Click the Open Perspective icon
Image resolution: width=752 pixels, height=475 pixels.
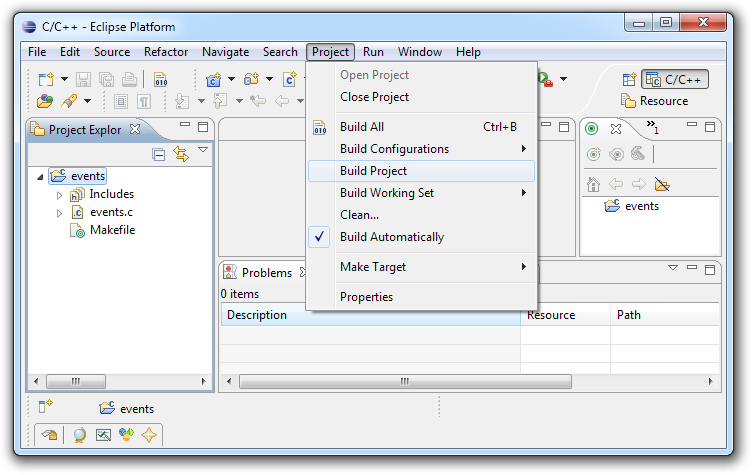(629, 80)
